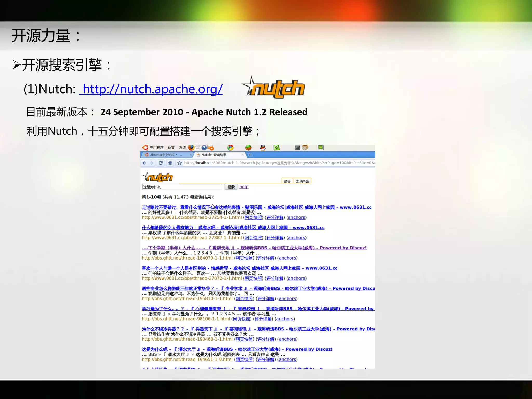Open the QQ penguin launcher in the panel
The image size is (532, 399).
[263, 148]
